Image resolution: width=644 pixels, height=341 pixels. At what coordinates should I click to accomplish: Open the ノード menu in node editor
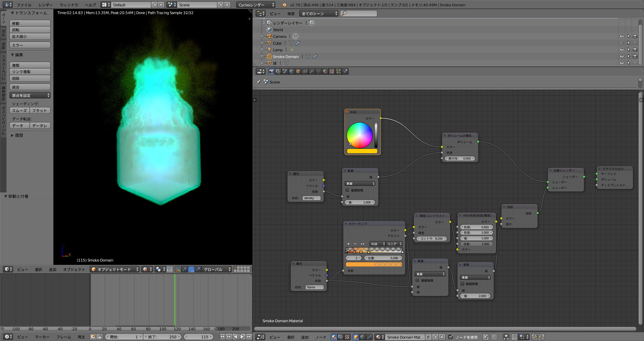coord(321,337)
